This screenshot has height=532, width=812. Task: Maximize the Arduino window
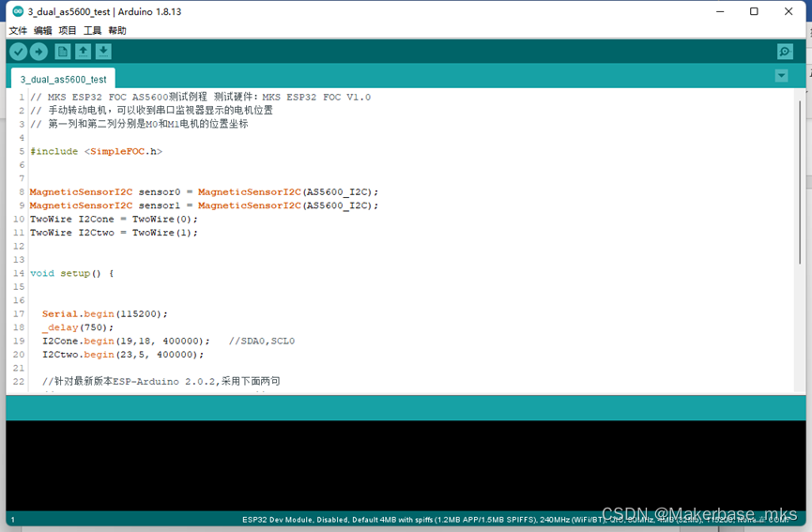(754, 11)
